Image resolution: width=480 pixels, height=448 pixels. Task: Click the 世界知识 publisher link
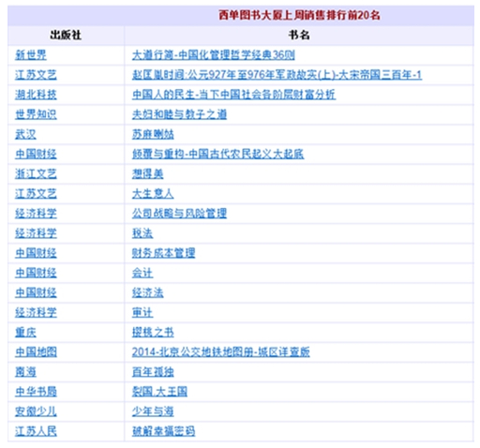tap(36, 114)
